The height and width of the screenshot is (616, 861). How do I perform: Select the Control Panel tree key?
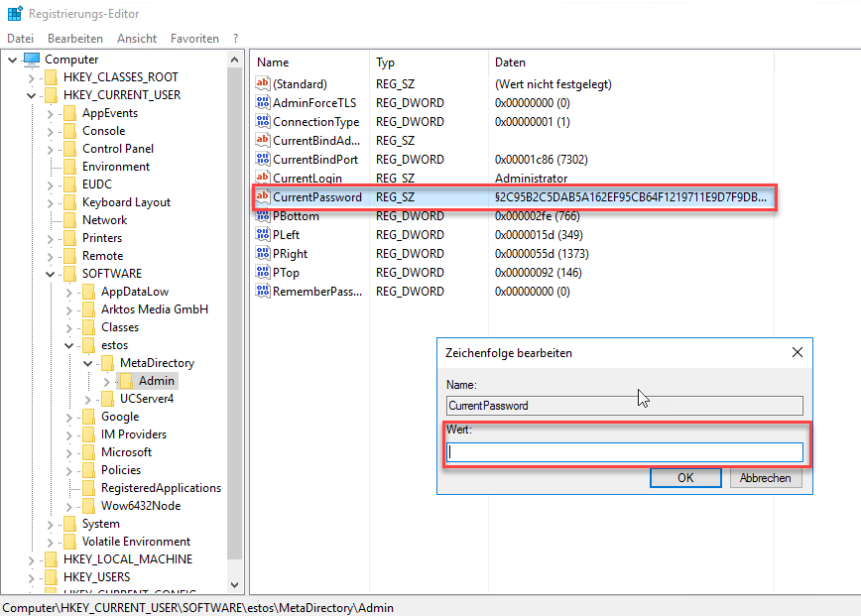tap(117, 149)
